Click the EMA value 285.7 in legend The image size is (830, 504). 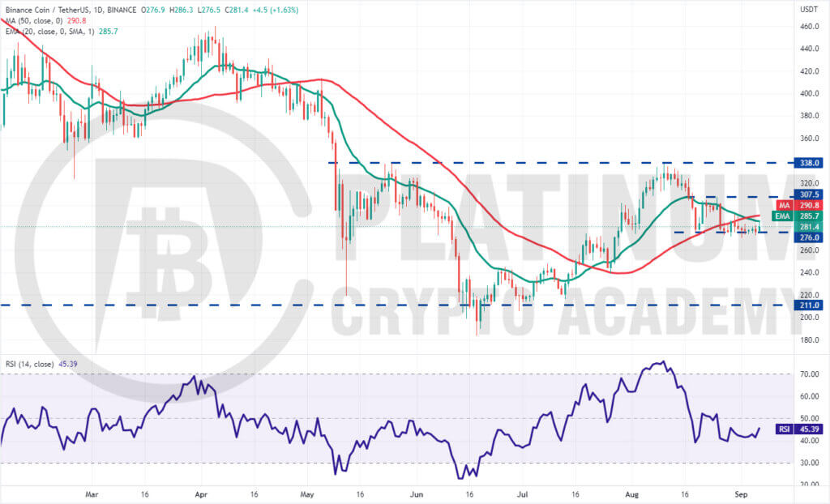(x=109, y=32)
